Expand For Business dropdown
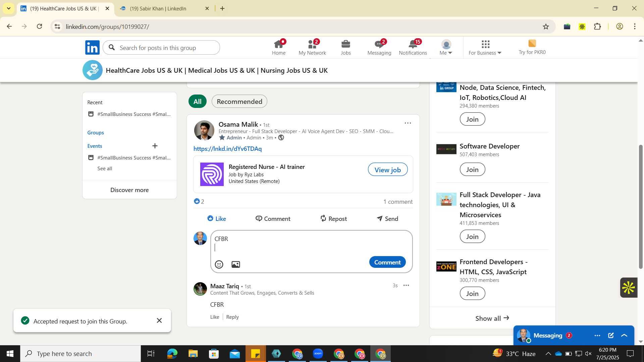This screenshot has height=362, width=644. tap(485, 48)
